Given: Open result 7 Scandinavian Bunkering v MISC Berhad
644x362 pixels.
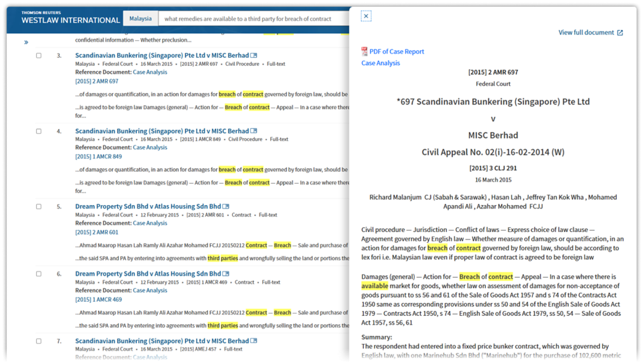Looking at the screenshot, I should pos(162,341).
